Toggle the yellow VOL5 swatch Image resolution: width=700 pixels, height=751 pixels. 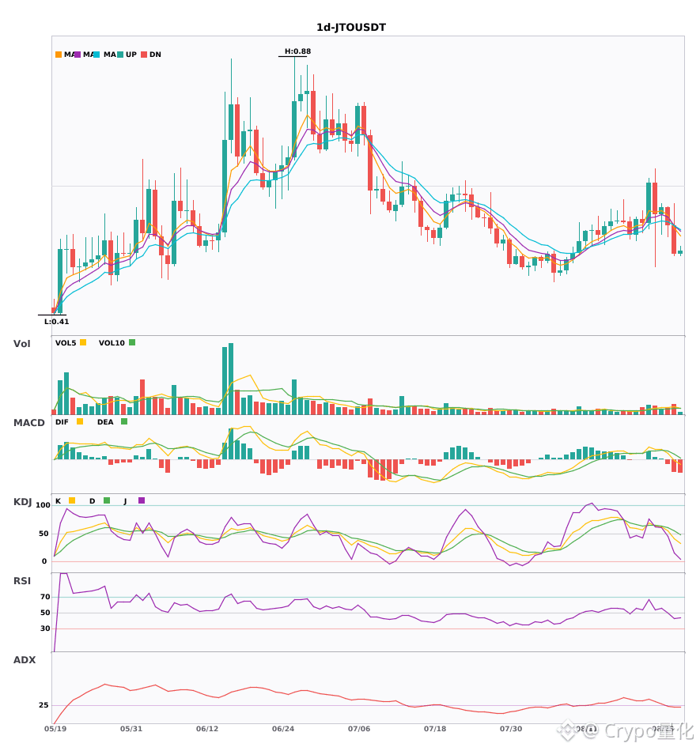(x=83, y=342)
